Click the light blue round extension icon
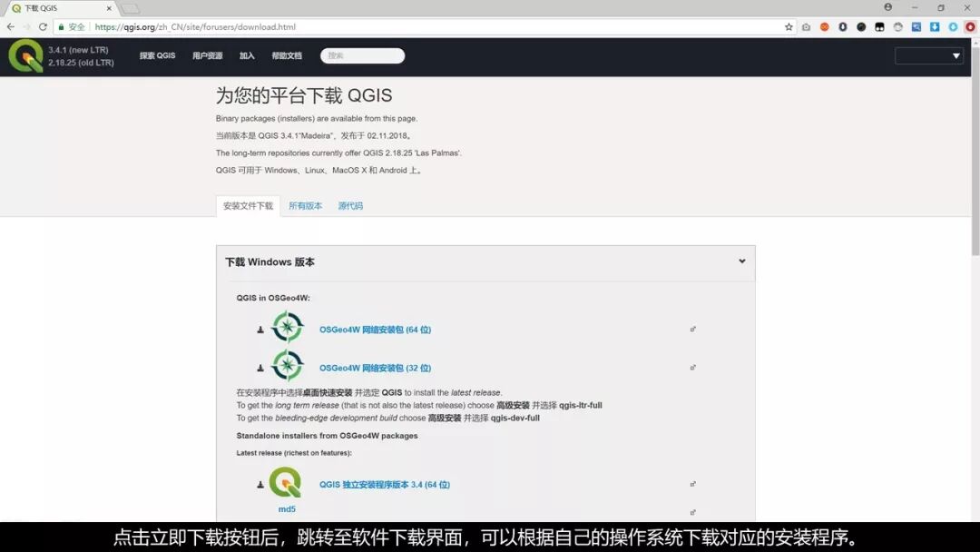This screenshot has height=552, width=980. (953, 27)
